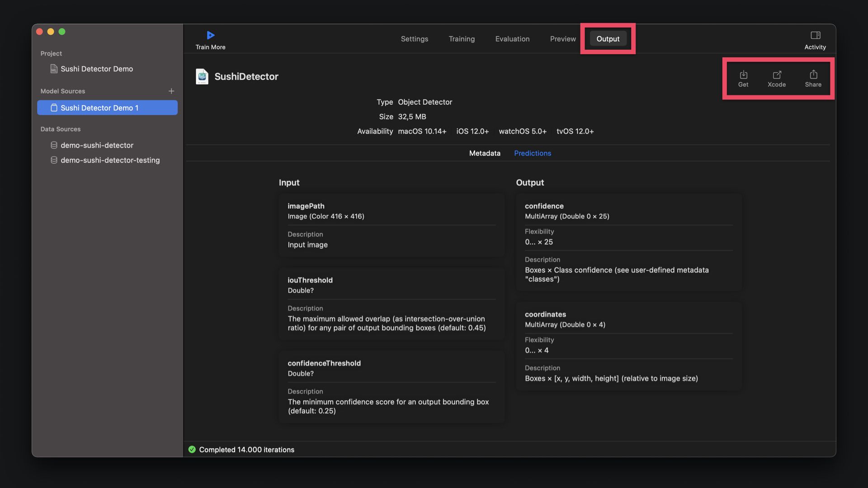
Task: Open model in Xcode icon
Action: click(x=777, y=75)
